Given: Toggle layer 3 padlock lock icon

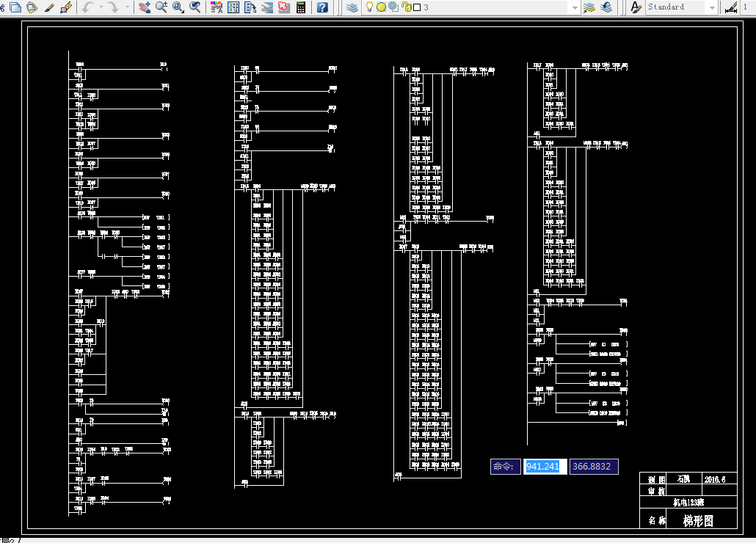Looking at the screenshot, I should (x=407, y=7).
